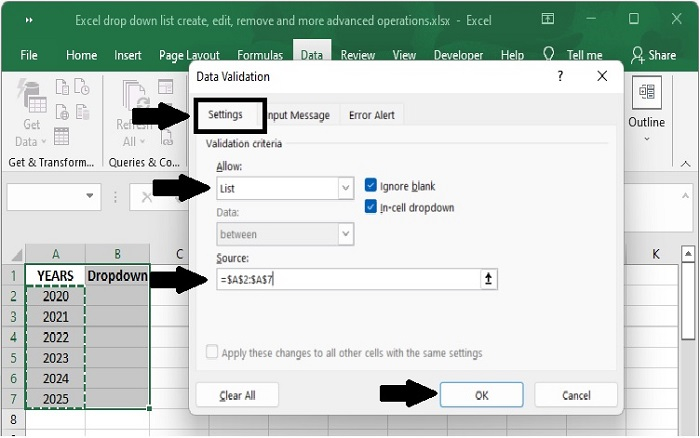Image resolution: width=700 pixels, height=438 pixels.
Task: Expand the Name Box dropdown arrow
Action: click(90, 196)
